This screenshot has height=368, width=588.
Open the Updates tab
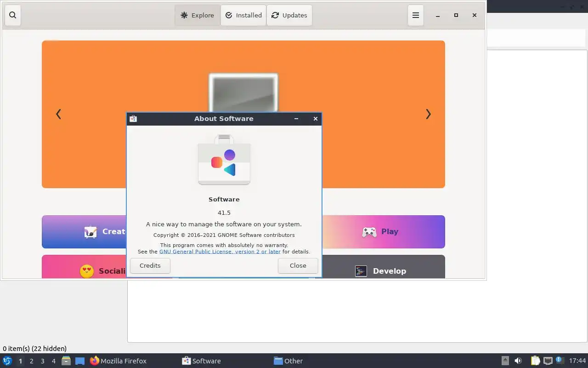pos(289,15)
